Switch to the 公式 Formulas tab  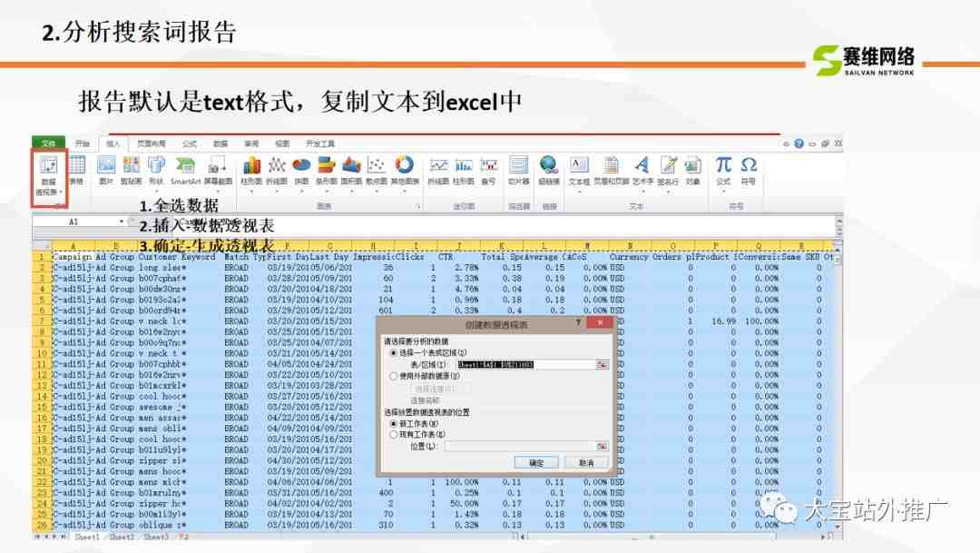[190, 143]
